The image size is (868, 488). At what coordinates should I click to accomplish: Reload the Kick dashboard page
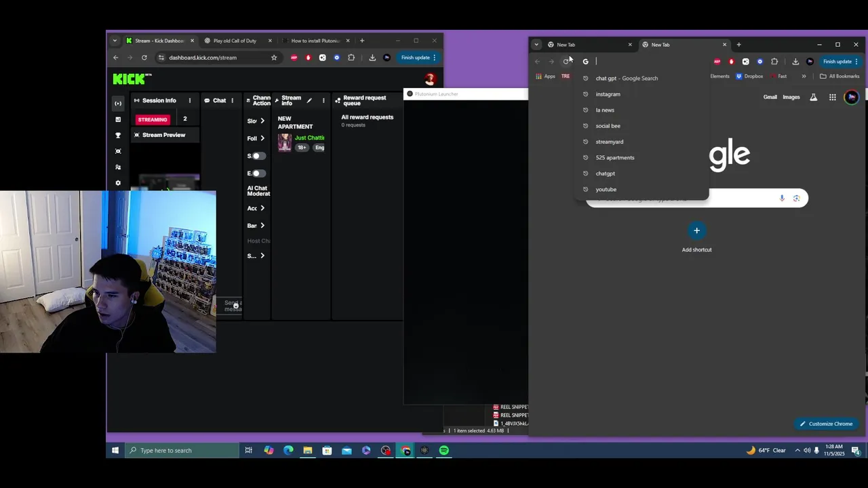click(x=144, y=58)
